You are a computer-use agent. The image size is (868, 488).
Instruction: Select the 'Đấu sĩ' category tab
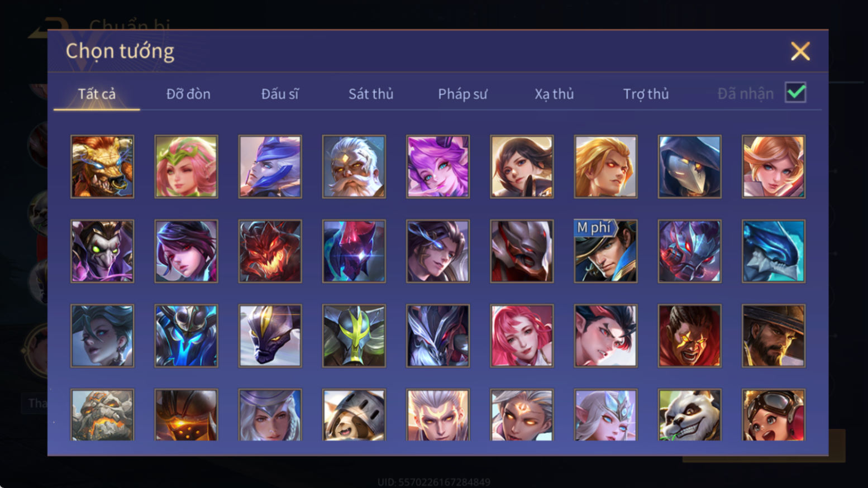click(x=280, y=94)
